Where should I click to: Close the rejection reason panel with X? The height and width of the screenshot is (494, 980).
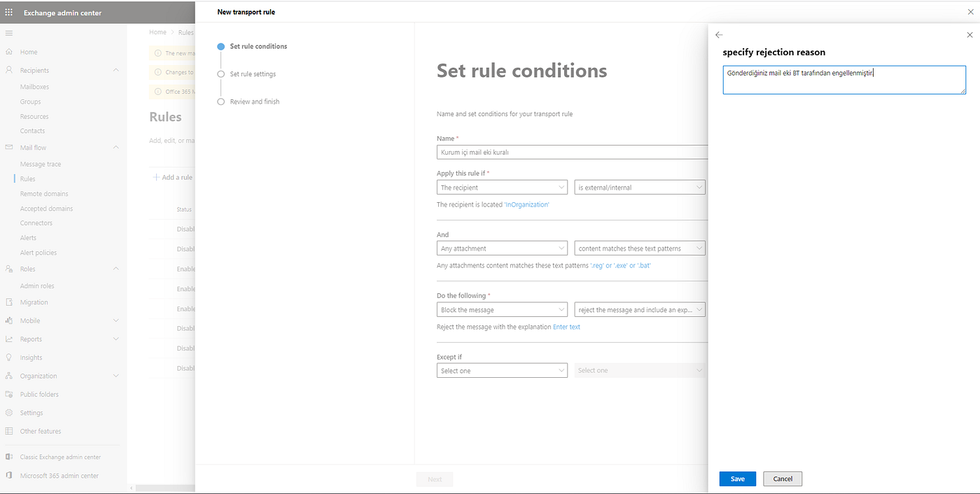click(x=969, y=35)
